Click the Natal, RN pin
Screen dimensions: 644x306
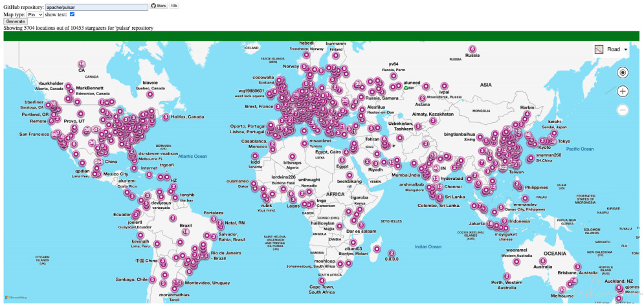point(220,223)
